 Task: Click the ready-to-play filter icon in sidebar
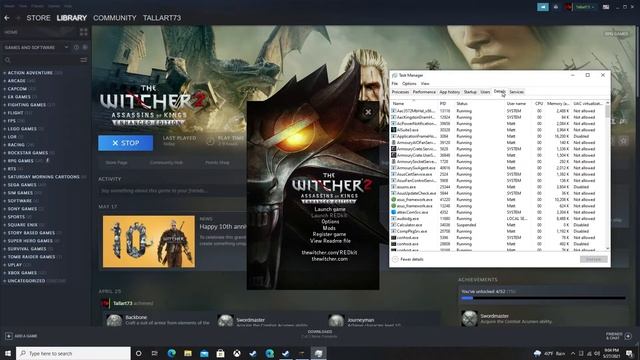pyautogui.click(x=85, y=47)
